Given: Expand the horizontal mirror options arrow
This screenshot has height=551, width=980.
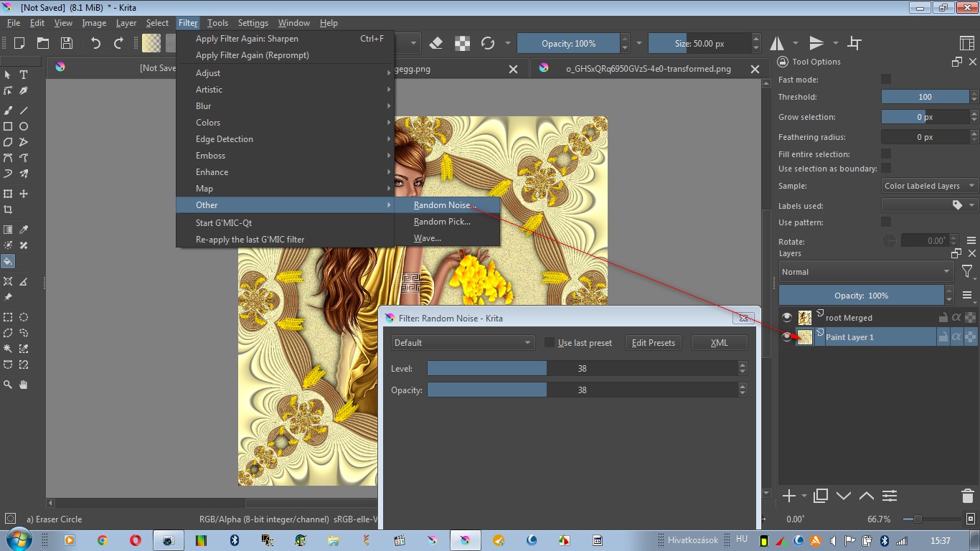Looking at the screenshot, I should point(796,43).
